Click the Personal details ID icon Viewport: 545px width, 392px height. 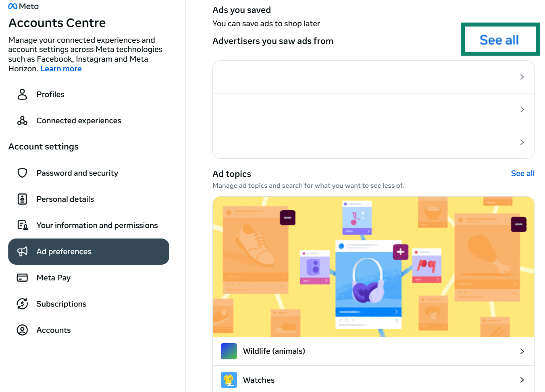pyautogui.click(x=22, y=199)
